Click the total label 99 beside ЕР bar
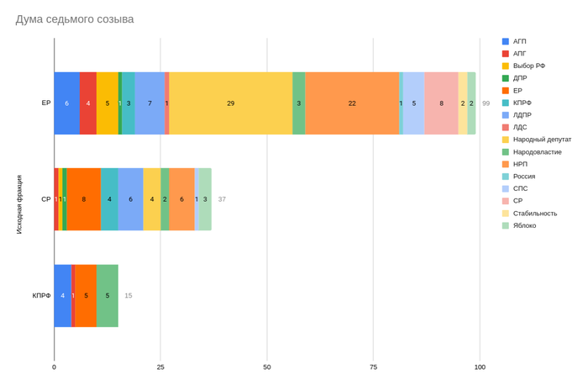588x380 pixels. [486, 103]
